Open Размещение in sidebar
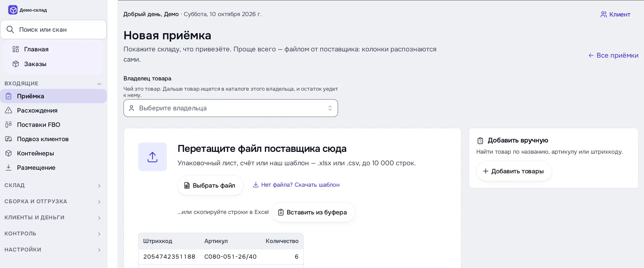The height and width of the screenshot is (268, 644). coord(54,167)
